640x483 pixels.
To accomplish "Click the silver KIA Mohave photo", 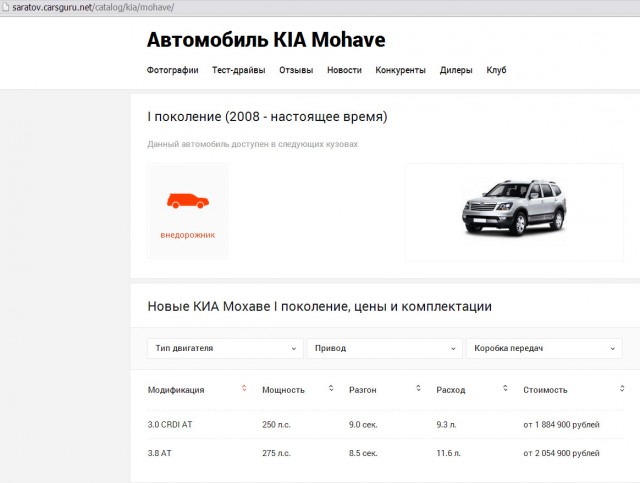I will (514, 207).
